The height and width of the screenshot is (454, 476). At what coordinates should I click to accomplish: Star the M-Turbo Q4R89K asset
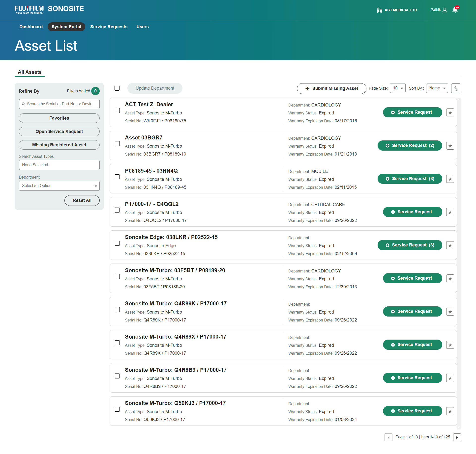(x=450, y=312)
